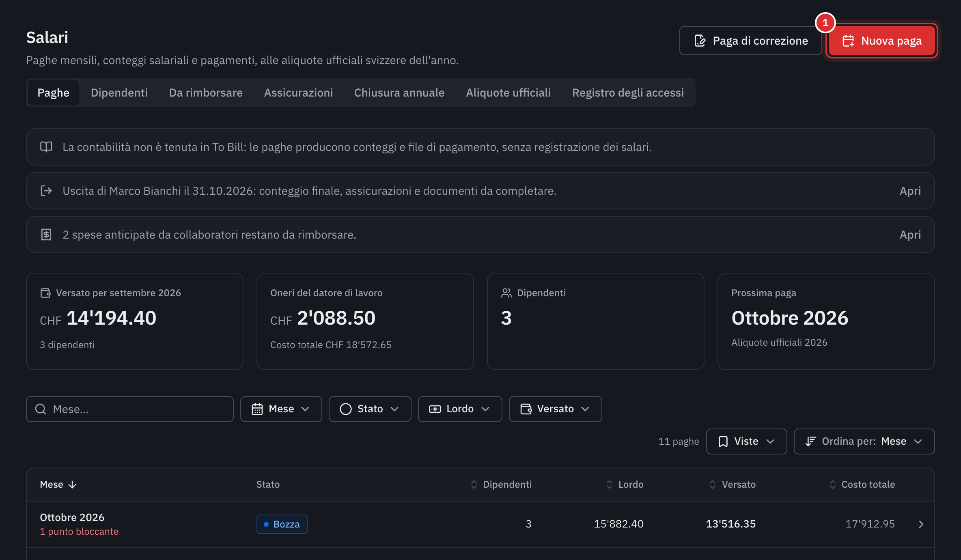Click the wallet icon on Versato per settembre card
The height and width of the screenshot is (560, 961).
click(x=45, y=293)
